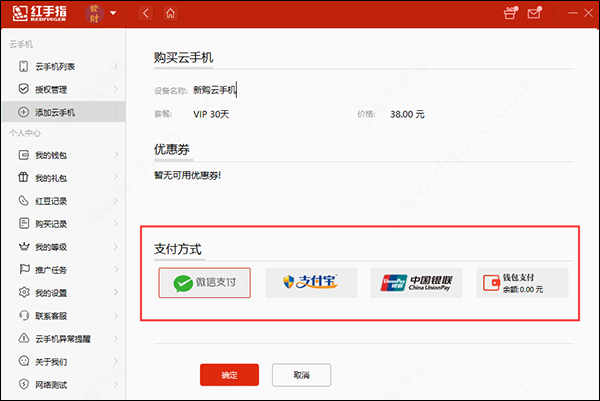Click the icon beside 红豆记录
600x401 pixels.
24,200
